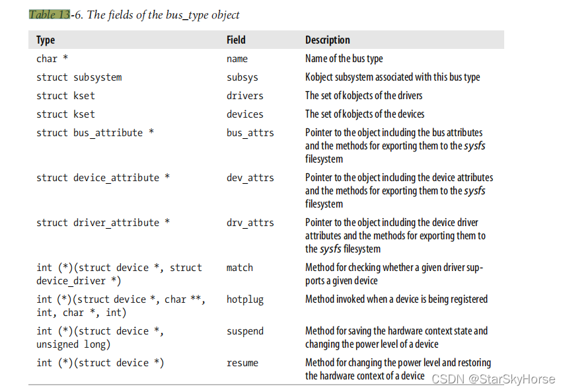Select the "struct bus_attribute *" type text

[95, 133]
